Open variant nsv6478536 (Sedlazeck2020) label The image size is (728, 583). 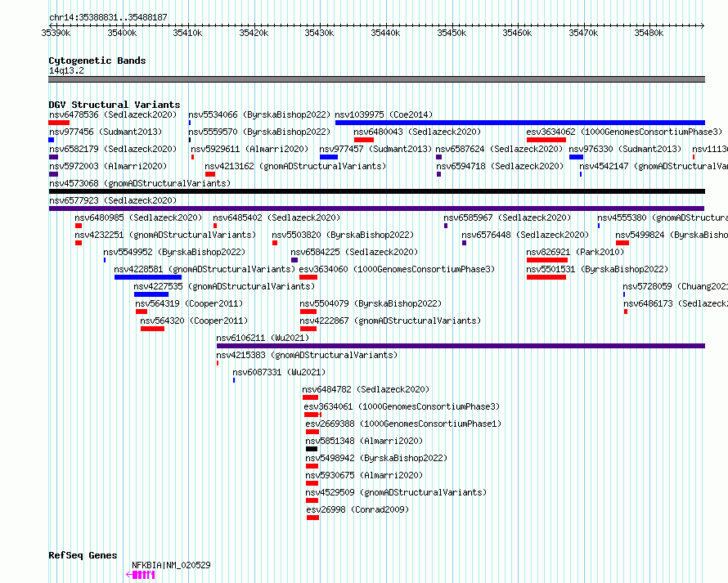point(113,114)
